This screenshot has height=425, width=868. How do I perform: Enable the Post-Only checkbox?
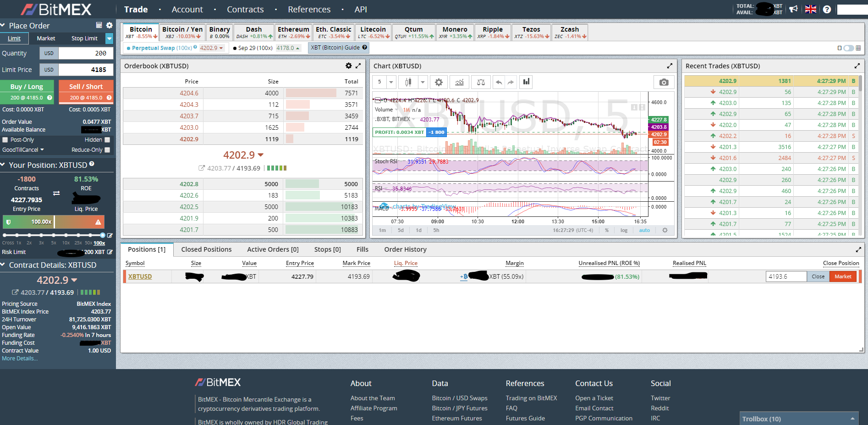(5, 140)
